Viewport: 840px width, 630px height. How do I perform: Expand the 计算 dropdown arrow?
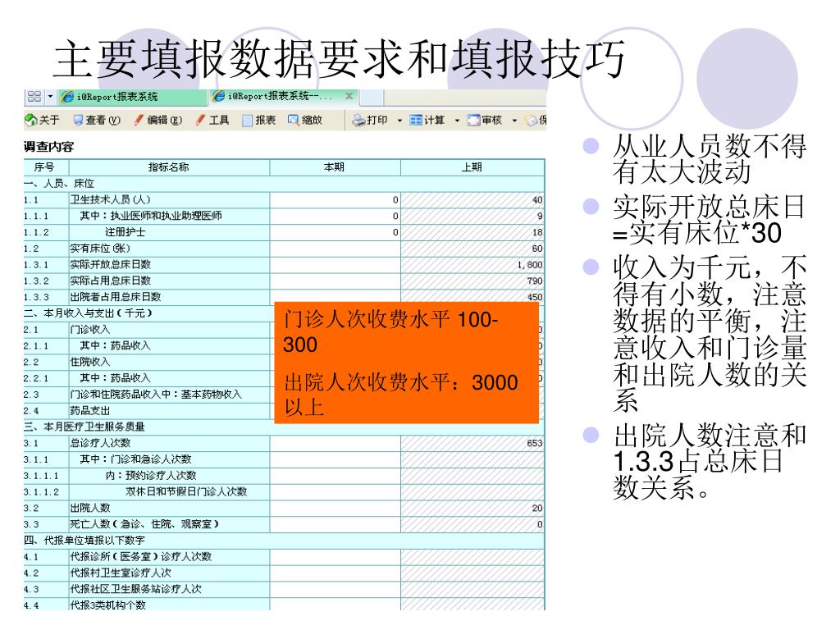pyautogui.click(x=457, y=121)
